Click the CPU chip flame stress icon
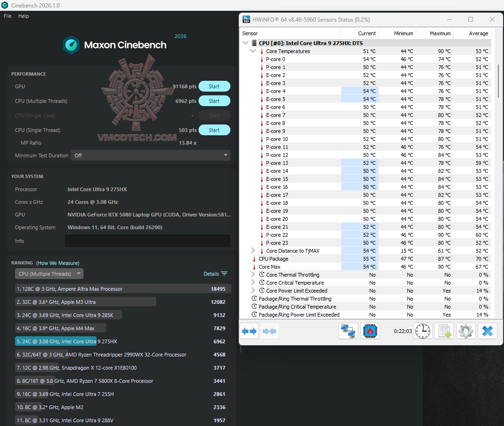 (370, 331)
